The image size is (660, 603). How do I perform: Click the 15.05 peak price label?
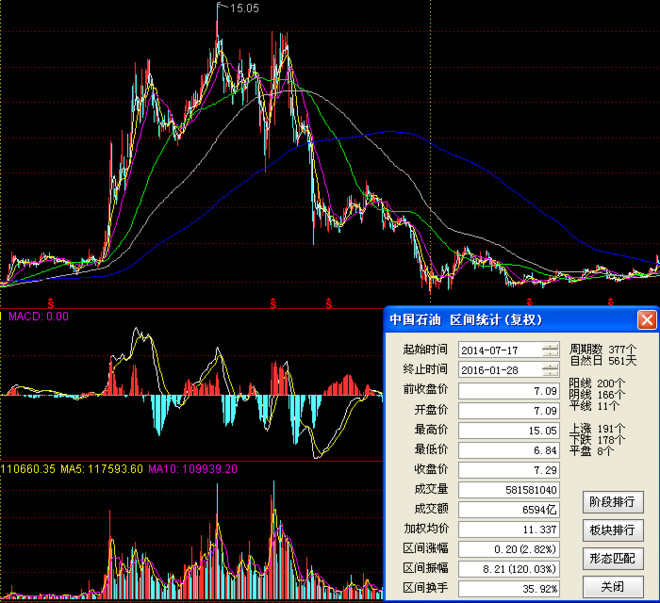(245, 8)
